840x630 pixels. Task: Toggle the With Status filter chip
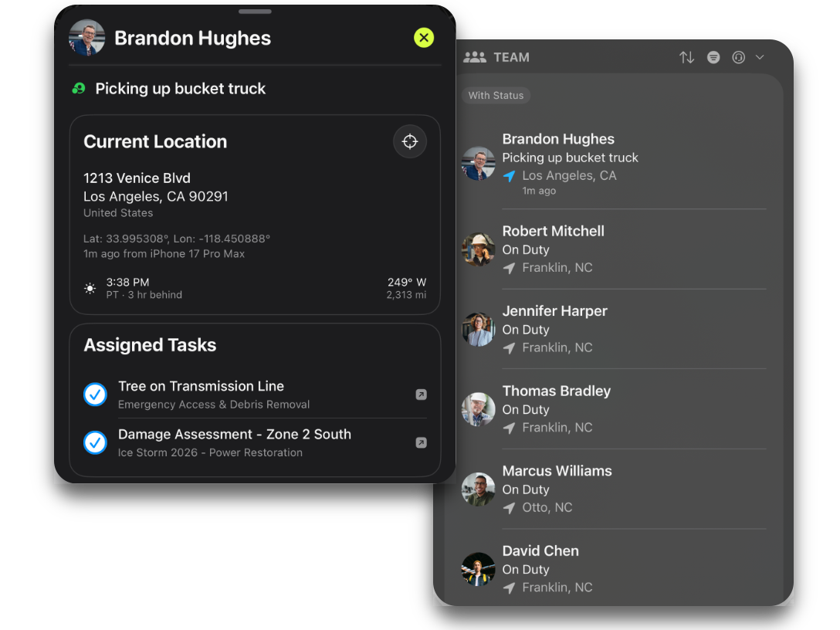496,95
